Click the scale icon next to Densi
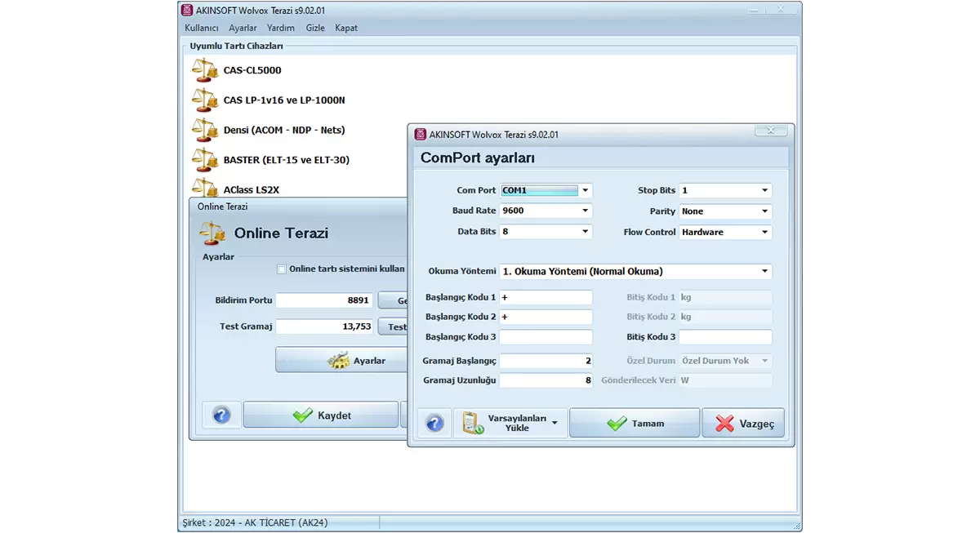This screenshot has height=533, width=980. point(204,130)
